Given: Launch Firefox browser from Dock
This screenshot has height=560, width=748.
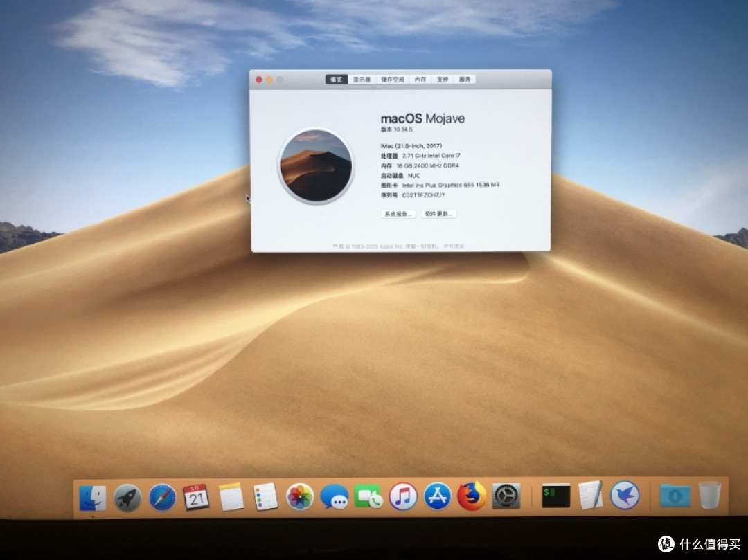Looking at the screenshot, I should click(472, 496).
